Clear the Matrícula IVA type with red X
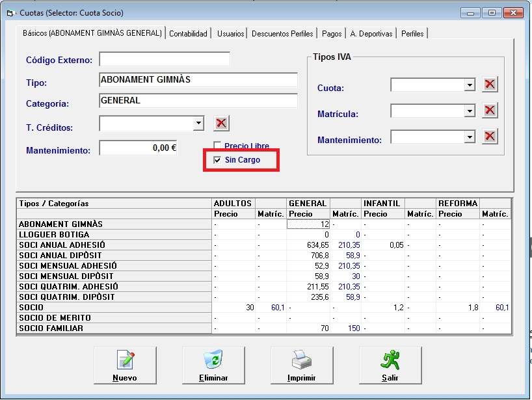Viewport: 532px width, 400px height. 490,111
